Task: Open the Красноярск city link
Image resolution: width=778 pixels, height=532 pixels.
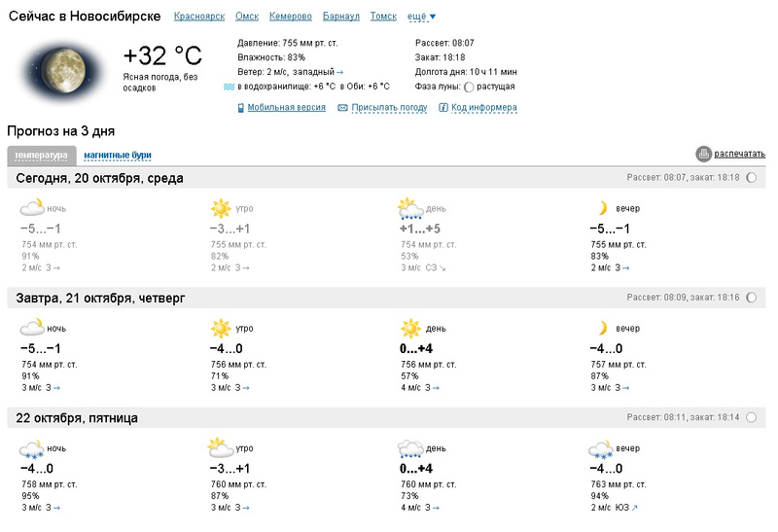Action: point(198,18)
